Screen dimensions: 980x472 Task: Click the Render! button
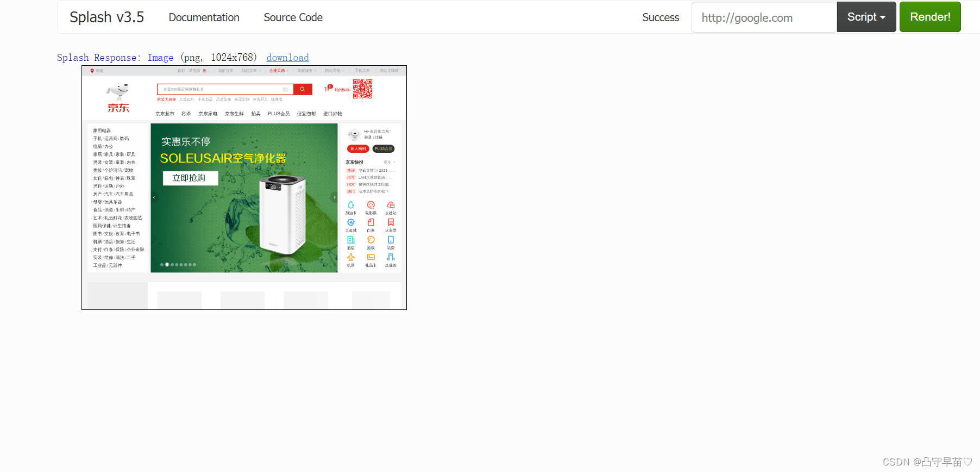point(930,17)
